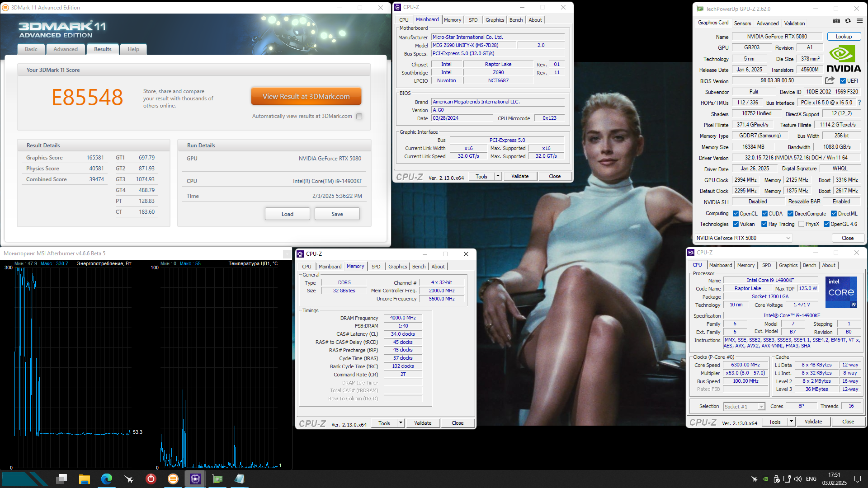The height and width of the screenshot is (488, 868).
Task: Open the notification center icon
Action: tap(858, 479)
